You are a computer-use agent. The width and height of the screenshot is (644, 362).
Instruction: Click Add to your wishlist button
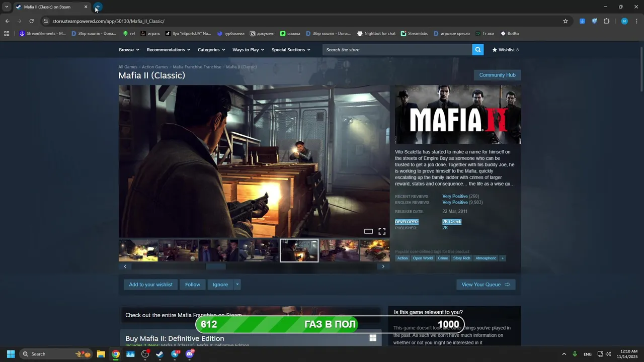point(150,285)
